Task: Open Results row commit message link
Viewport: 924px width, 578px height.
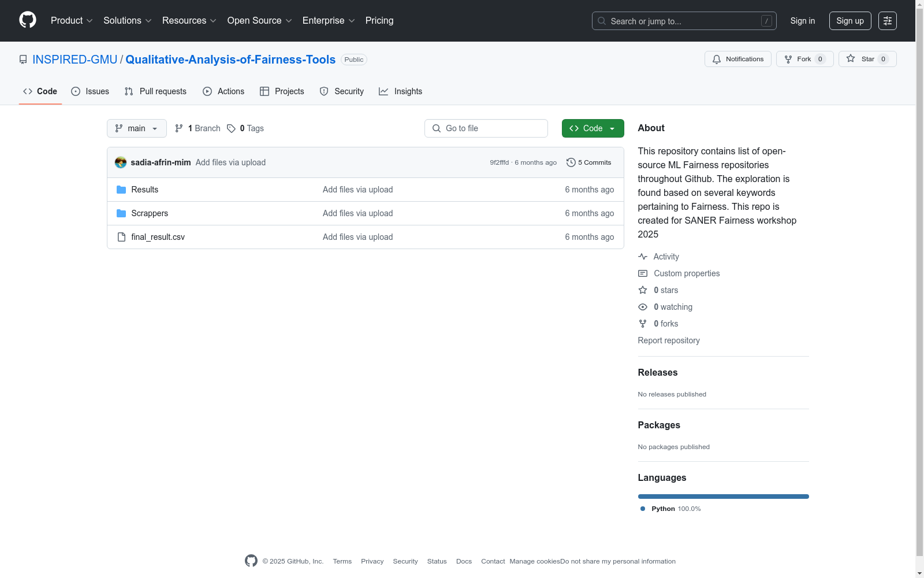Action: tap(358, 190)
